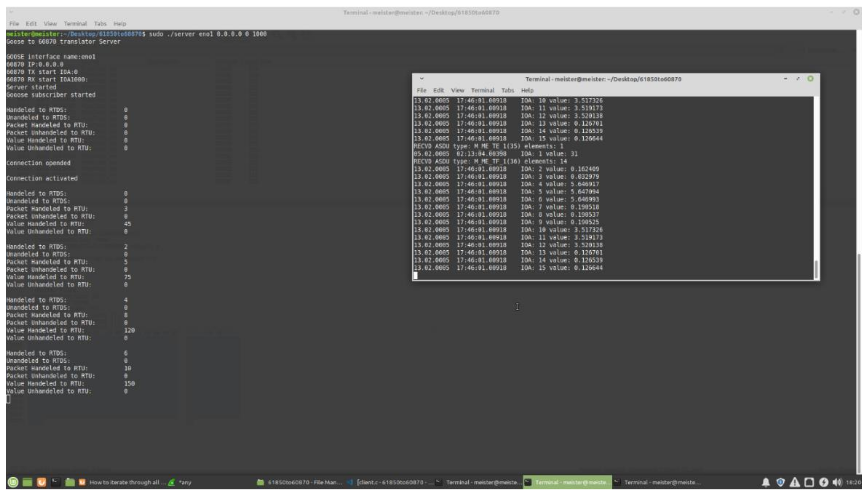Click scrollbar of small terminal window

pos(816,269)
